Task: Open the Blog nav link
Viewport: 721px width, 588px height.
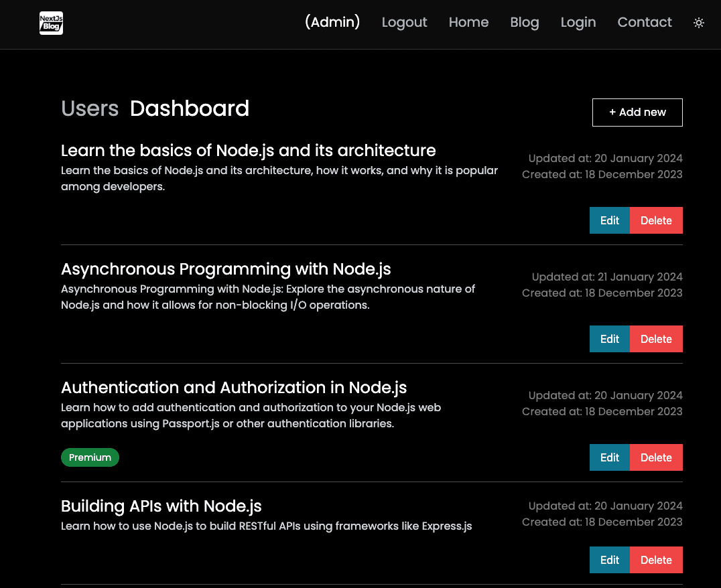Action: [524, 22]
